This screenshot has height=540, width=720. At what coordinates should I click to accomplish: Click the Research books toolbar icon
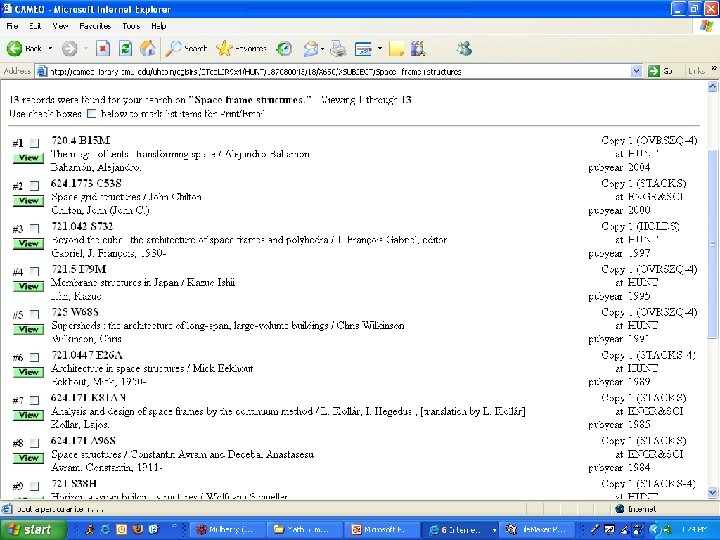click(418, 48)
